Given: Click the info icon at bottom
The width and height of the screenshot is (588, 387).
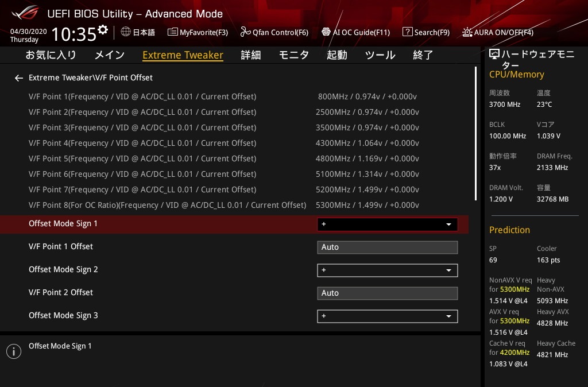Looking at the screenshot, I should pyautogui.click(x=14, y=351).
